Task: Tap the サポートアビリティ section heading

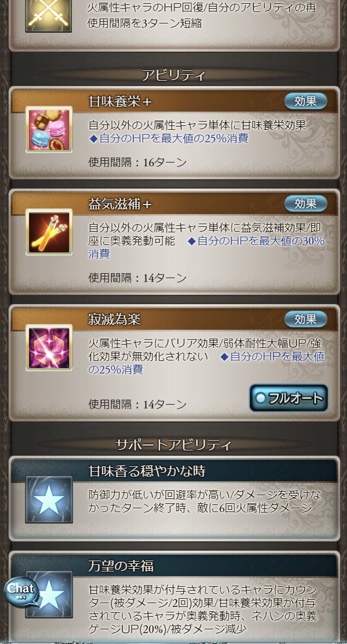Action: [x=173, y=444]
